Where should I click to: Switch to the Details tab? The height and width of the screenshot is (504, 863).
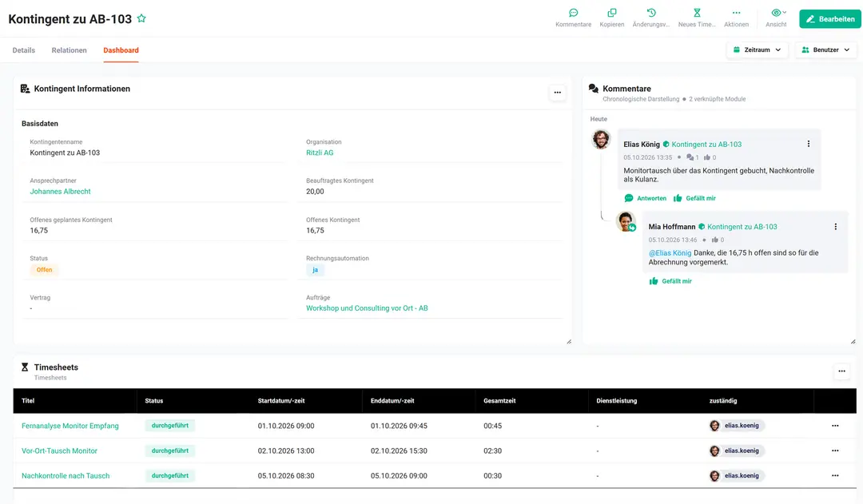click(x=24, y=50)
